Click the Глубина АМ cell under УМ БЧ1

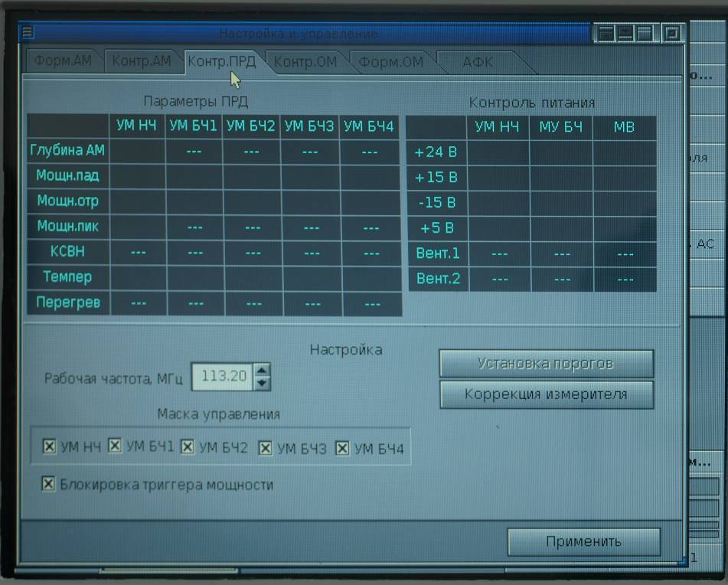pos(194,151)
